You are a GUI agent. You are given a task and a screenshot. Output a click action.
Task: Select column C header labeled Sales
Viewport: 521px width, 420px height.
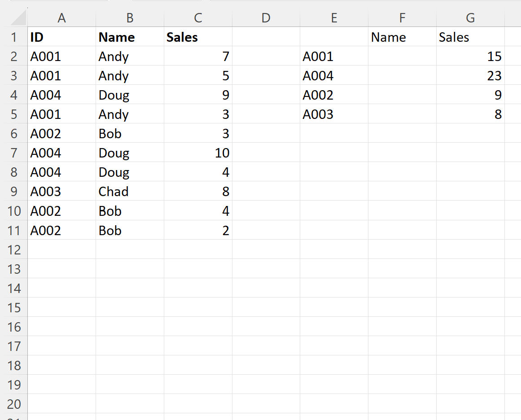pos(198,17)
